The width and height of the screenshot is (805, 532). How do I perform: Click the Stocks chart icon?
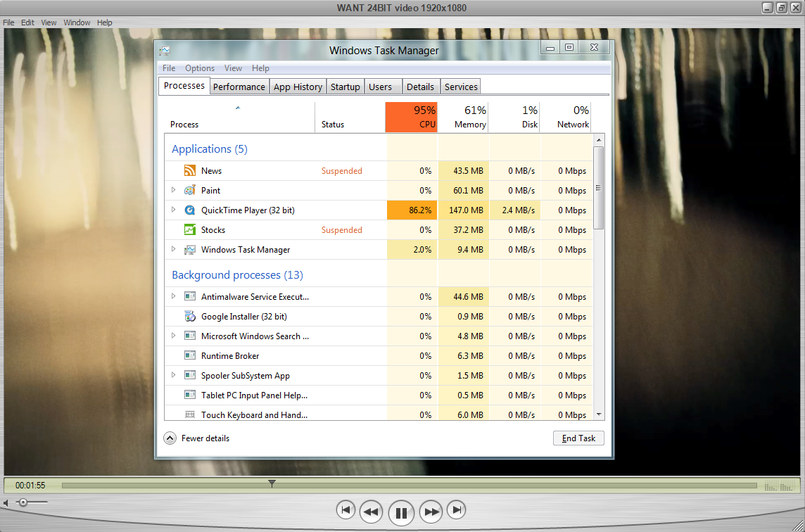point(190,229)
